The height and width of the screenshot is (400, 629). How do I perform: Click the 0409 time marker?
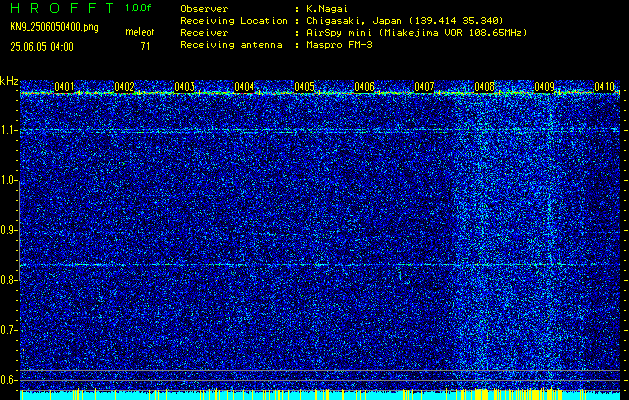[545, 87]
